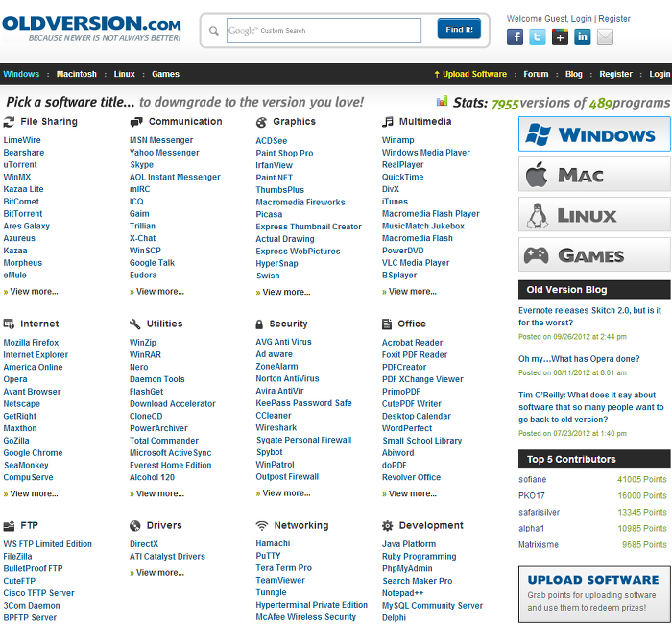Click the search magnifier icon
The height and width of the screenshot is (624, 672).
coord(213,31)
